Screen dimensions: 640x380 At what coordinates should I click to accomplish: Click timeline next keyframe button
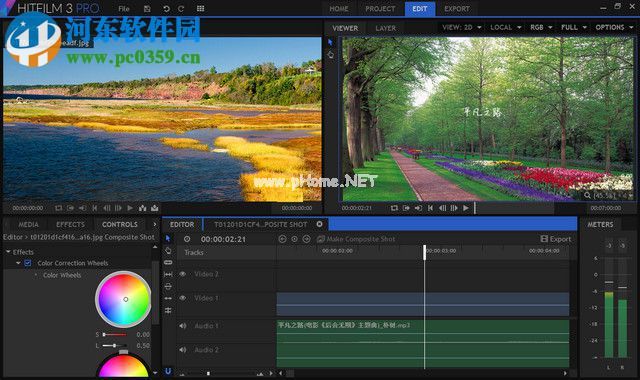(307, 239)
